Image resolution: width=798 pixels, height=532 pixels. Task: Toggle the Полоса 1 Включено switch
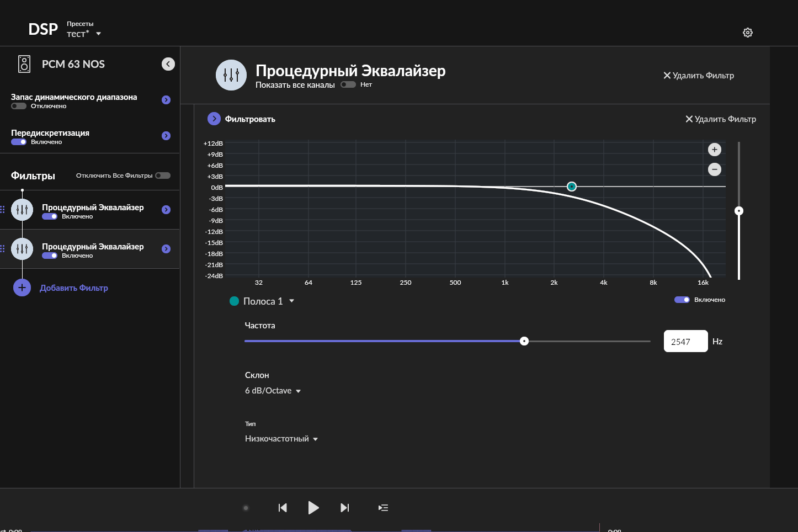[682, 300]
